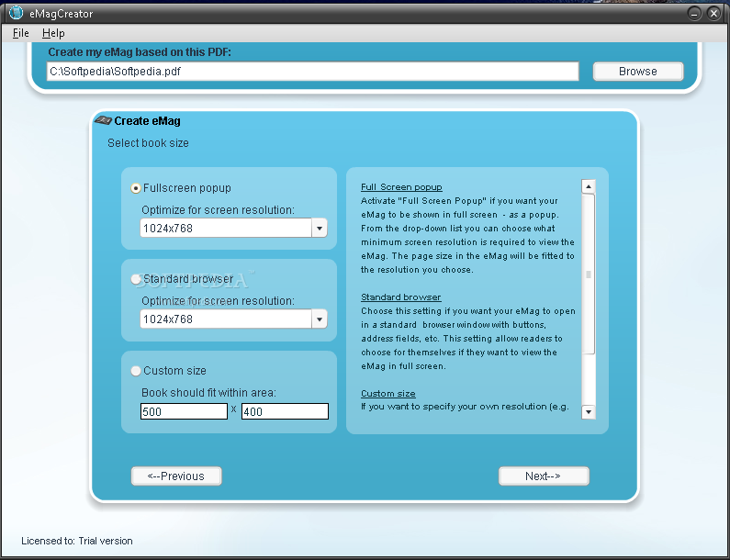Open the Help menu
730x560 pixels.
53,33
